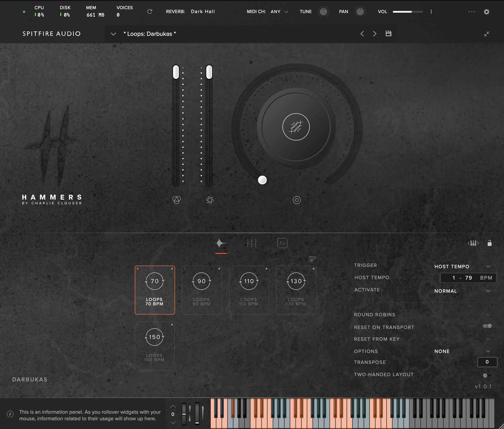This screenshot has width=504, height=429.
Task: Open the Options None dropdown
Action: pos(462,351)
